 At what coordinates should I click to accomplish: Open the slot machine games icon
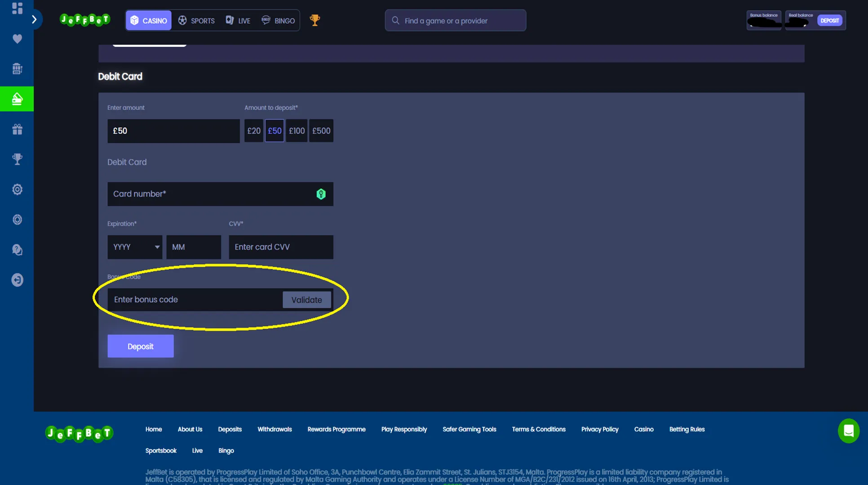(x=17, y=68)
